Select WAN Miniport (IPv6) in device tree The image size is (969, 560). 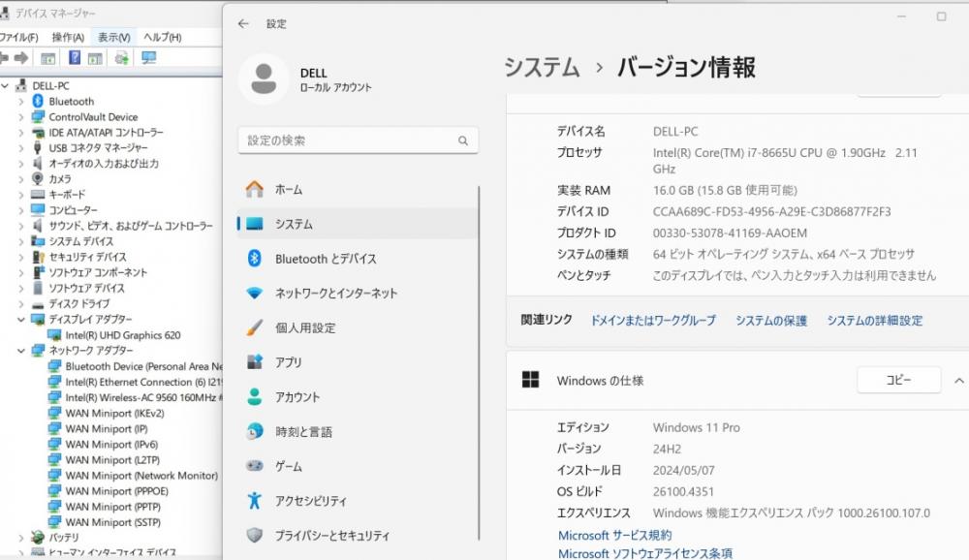point(111,445)
